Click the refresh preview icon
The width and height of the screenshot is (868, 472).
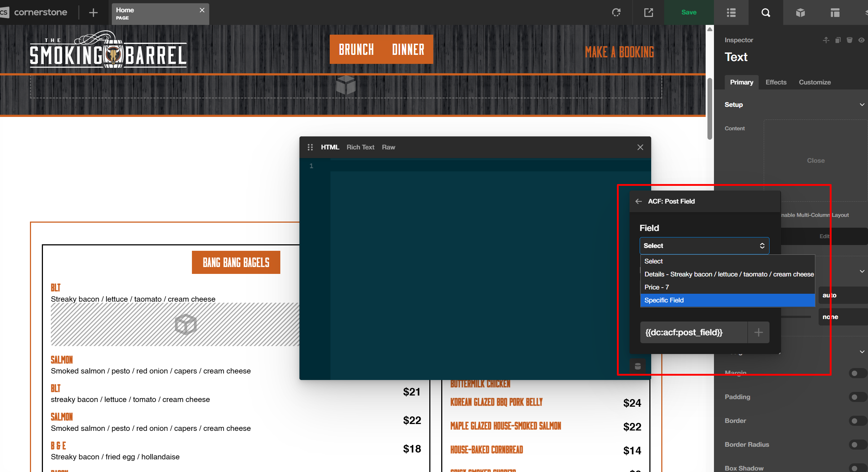click(616, 13)
